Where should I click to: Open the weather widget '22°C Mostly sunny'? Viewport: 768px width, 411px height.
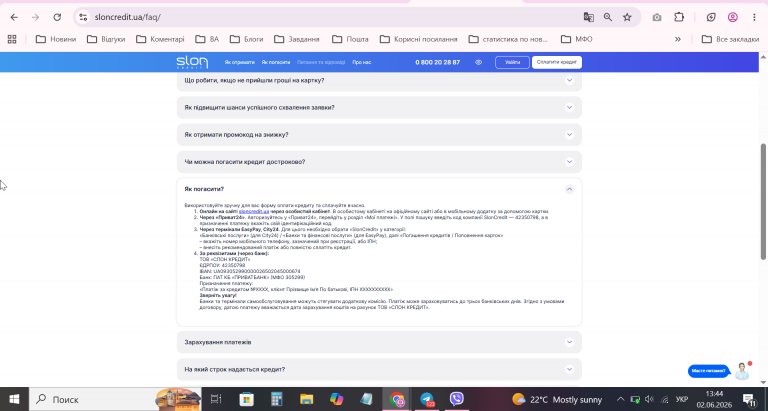pos(557,399)
